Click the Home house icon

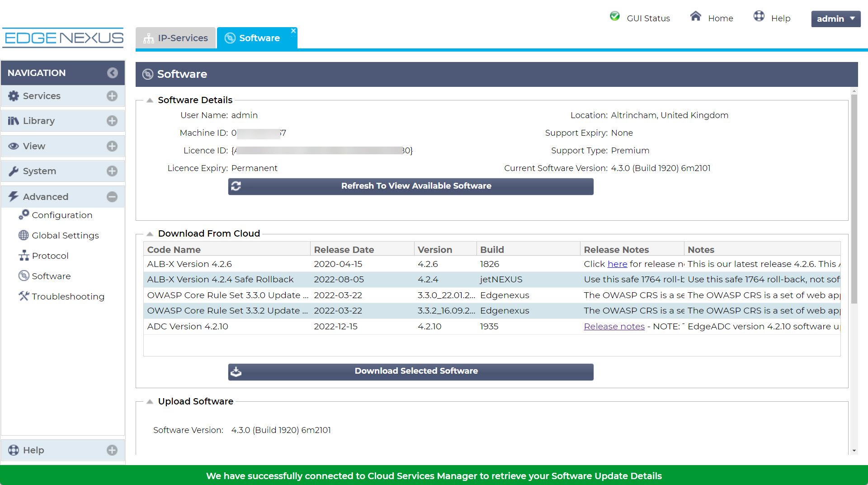pos(695,16)
